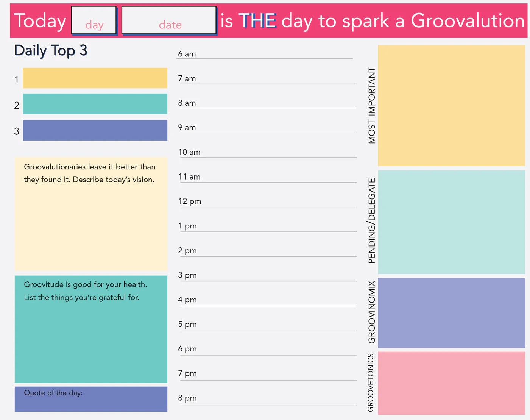Select the teal Daily Top 3 box 2

[x=95, y=104]
